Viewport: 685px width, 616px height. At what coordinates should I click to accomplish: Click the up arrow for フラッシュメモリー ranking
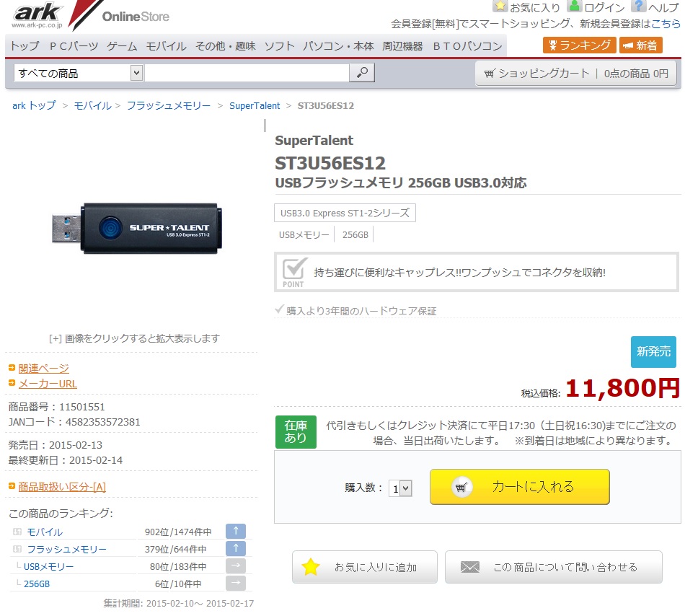(x=236, y=548)
